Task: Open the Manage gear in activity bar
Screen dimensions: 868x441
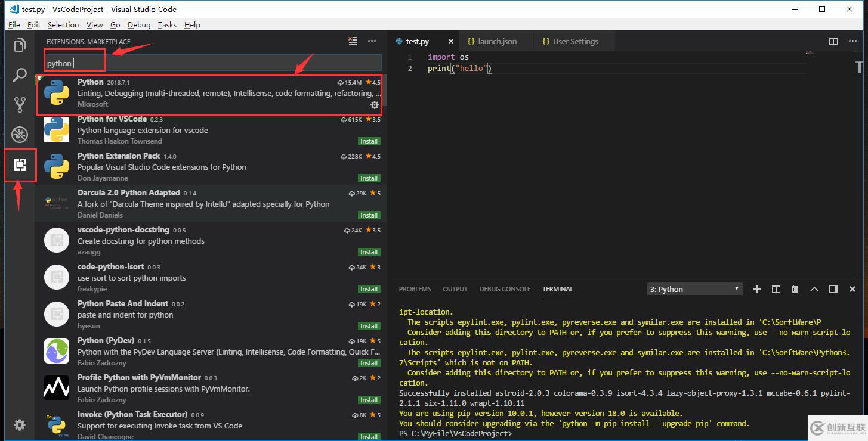Action: [x=20, y=425]
